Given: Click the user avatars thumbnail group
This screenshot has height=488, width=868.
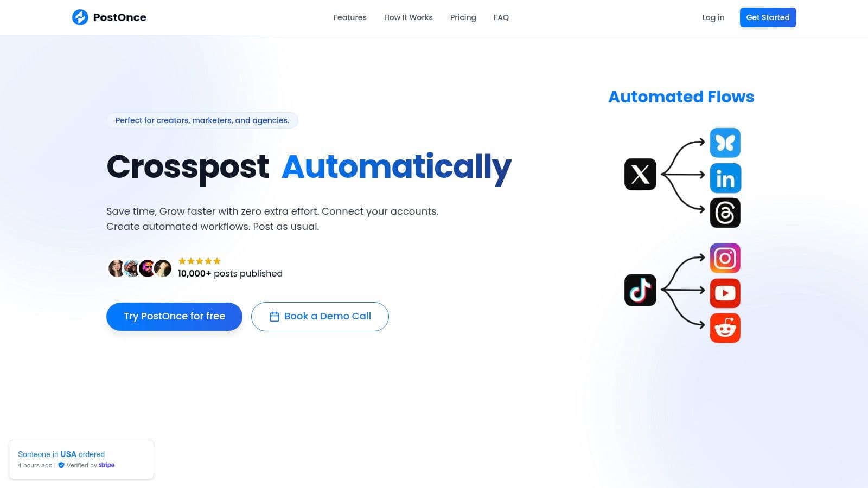Looking at the screenshot, I should [x=140, y=268].
